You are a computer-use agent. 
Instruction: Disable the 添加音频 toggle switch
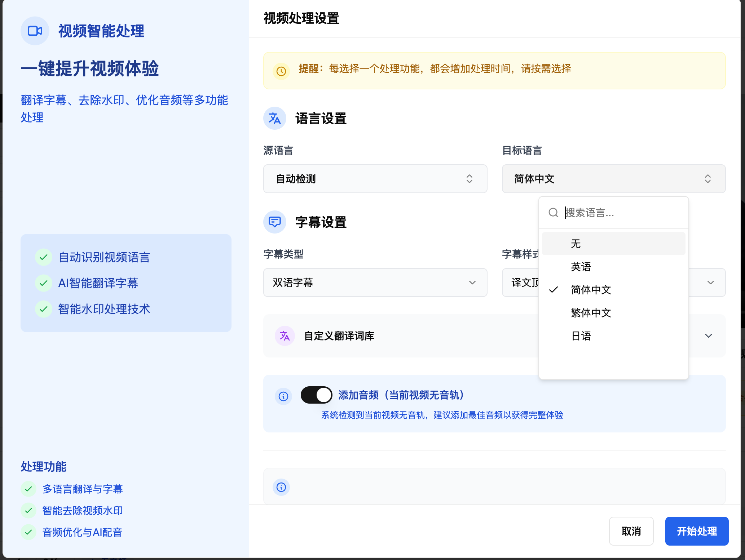[x=316, y=395]
